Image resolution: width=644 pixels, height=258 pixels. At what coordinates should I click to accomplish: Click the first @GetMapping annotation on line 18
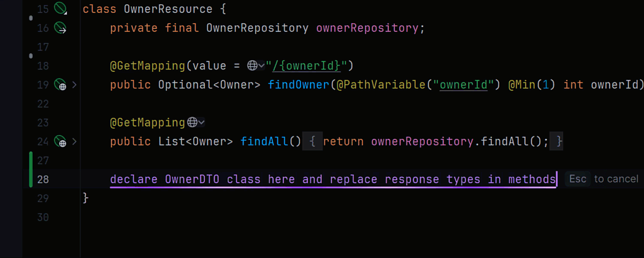[147, 66]
